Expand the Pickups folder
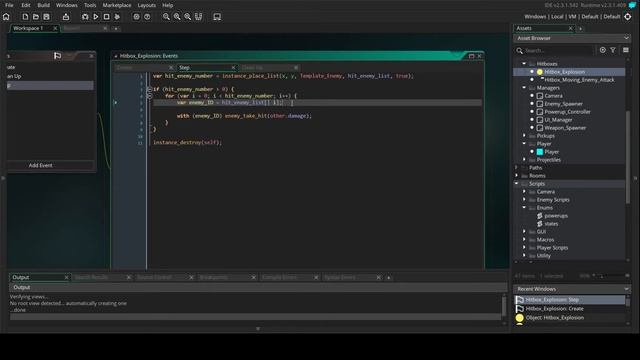Image resolution: width=640 pixels, height=360 pixels. tap(524, 136)
